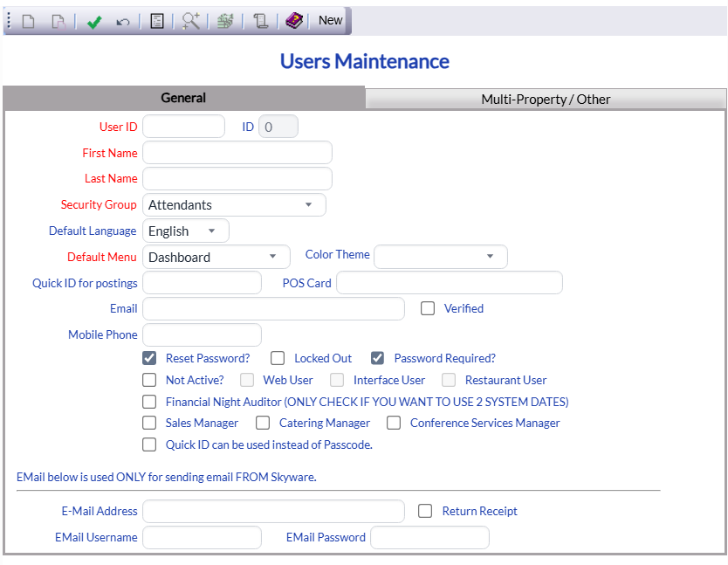This screenshot has width=728, height=565.
Task: Click the green checkmark save icon
Action: 94,21
